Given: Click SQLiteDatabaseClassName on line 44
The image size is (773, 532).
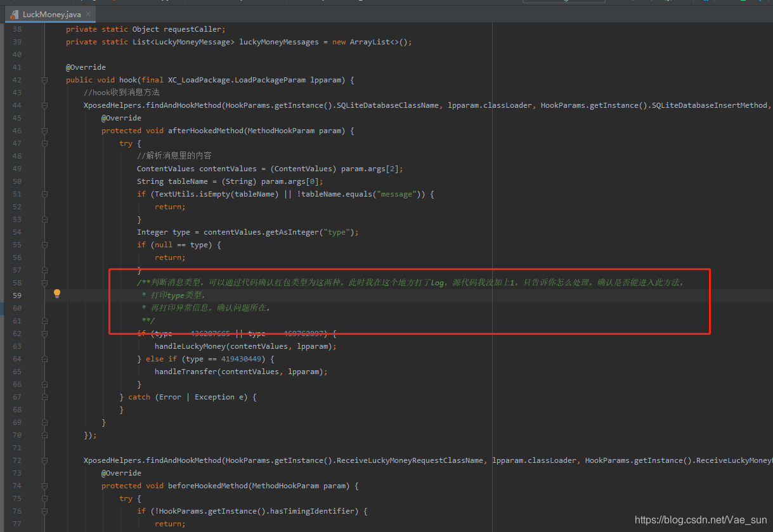Looking at the screenshot, I should (x=388, y=105).
